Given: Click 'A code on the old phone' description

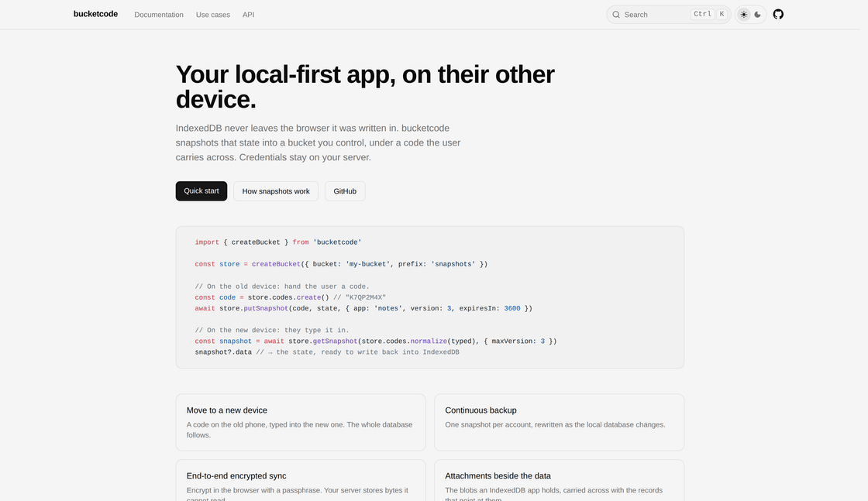Looking at the screenshot, I should [299, 430].
